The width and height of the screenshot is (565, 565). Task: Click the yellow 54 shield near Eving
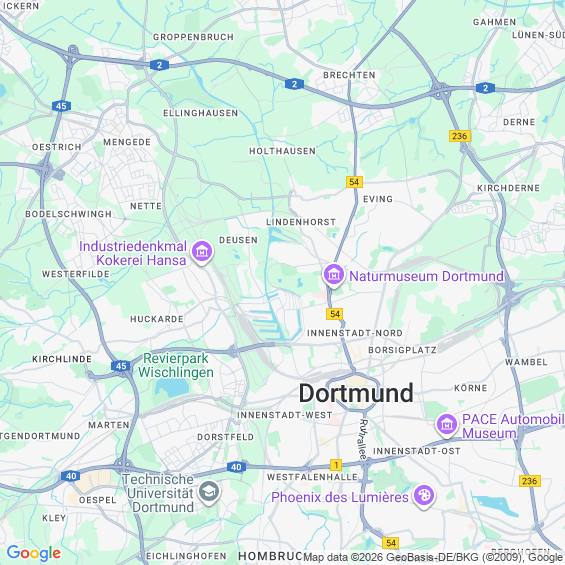coord(354,182)
